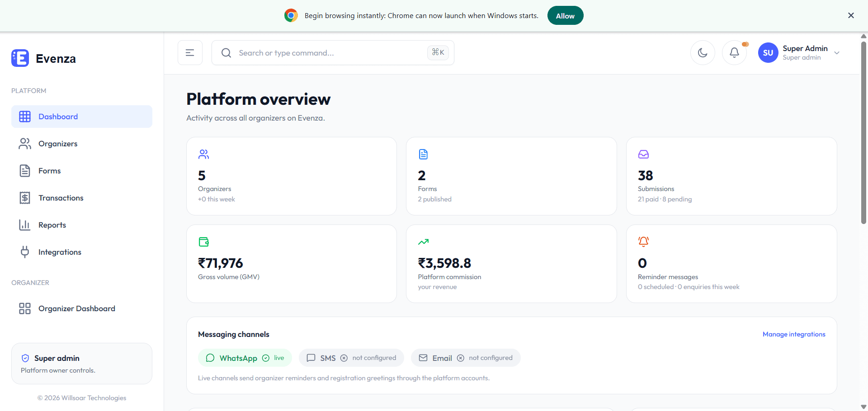868x411 pixels.
Task: Click the Evenza brand name text
Action: [56, 59]
